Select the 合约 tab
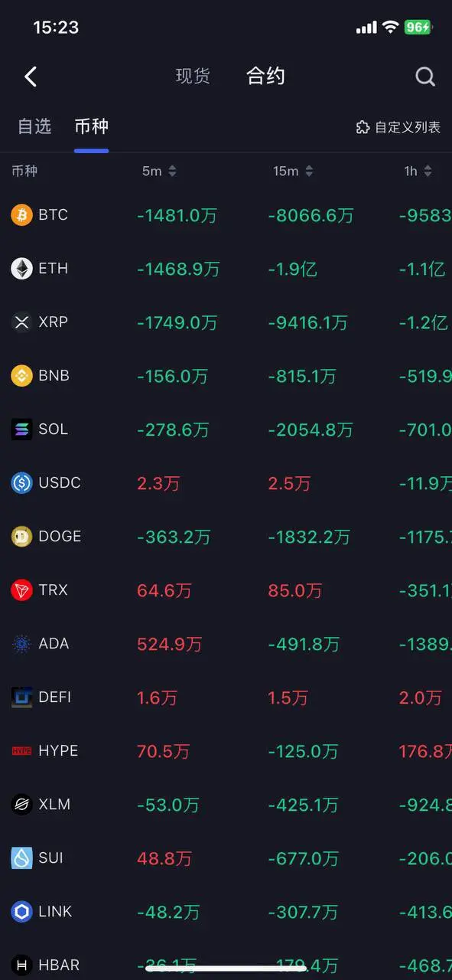 (265, 76)
